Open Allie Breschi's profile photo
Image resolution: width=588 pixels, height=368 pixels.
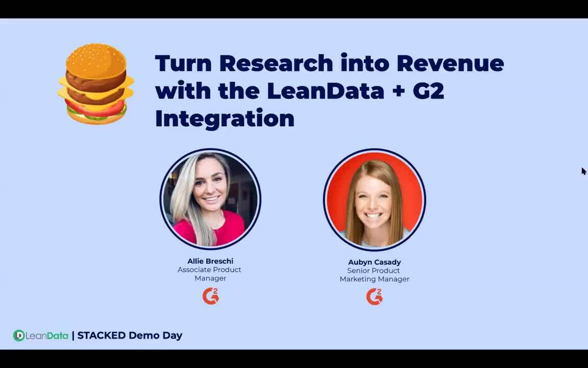point(210,199)
